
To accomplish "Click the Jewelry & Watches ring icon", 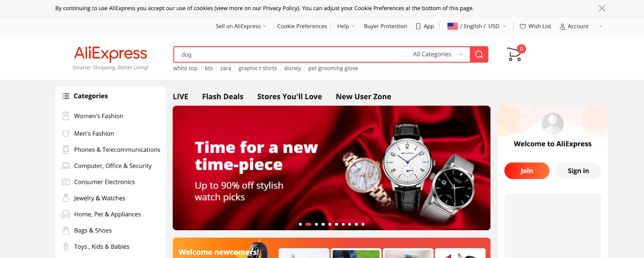I will 66,198.
